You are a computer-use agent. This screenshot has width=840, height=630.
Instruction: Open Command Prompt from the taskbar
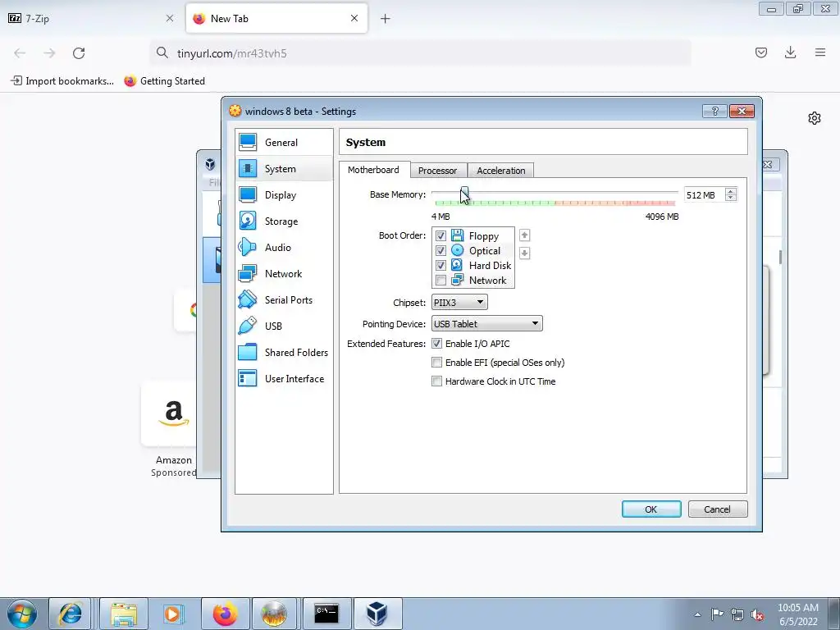click(326, 614)
